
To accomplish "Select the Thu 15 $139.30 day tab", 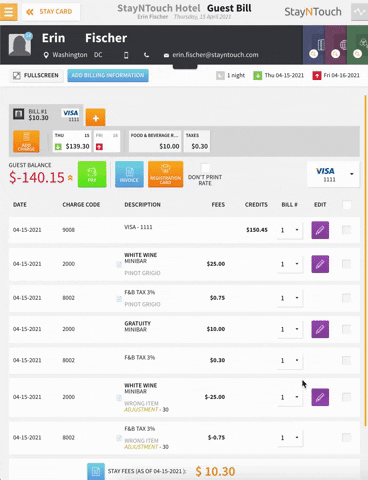I will pos(72,141).
